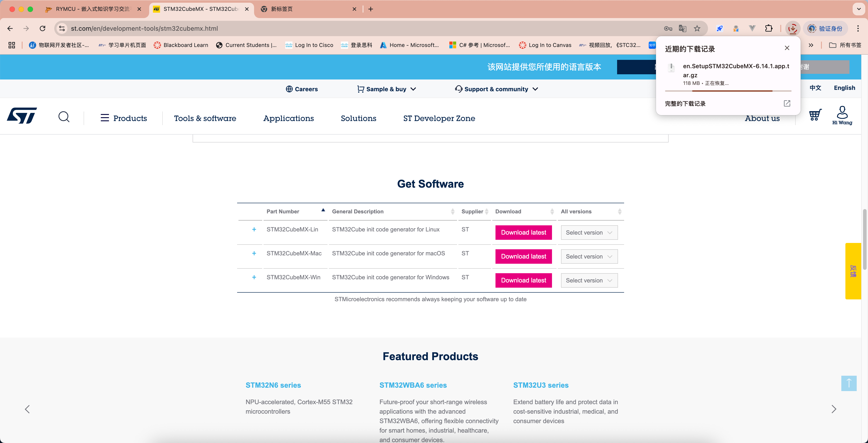Open the STM32WBA6 series link
868x443 pixels.
click(x=413, y=385)
